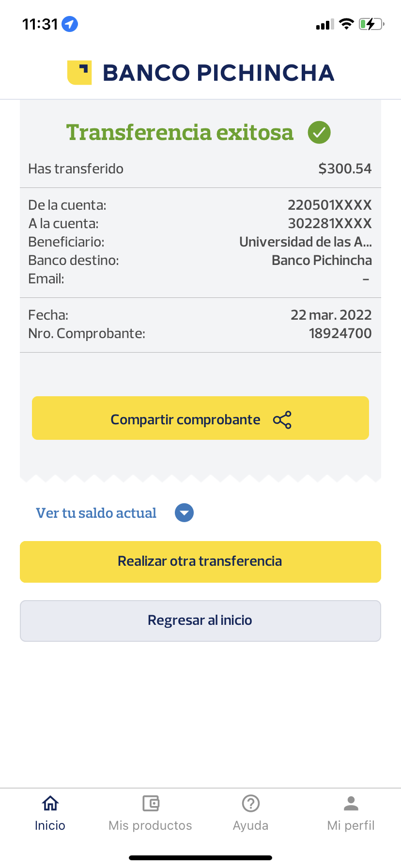This screenshot has width=401, height=868.
Task: Tap the Nro. Comprobante number 18924700
Action: pos(340,333)
